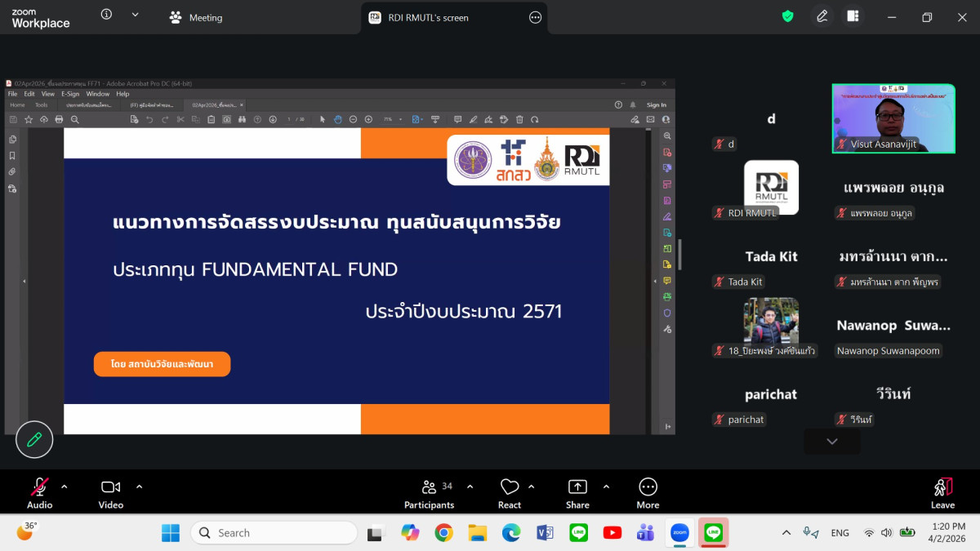This screenshot has width=980, height=551.
Task: Click the Windows taskbar Search box
Action: click(x=274, y=533)
